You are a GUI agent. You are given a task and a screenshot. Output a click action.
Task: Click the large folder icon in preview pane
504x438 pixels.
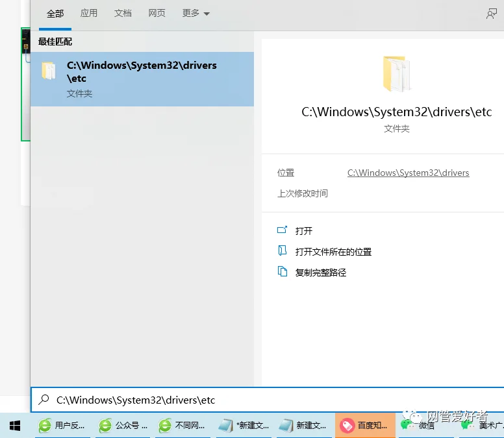click(x=396, y=73)
